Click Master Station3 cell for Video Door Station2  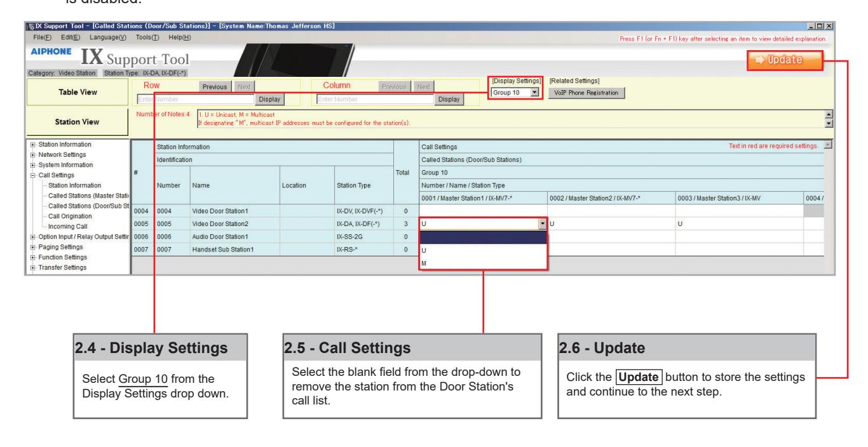coord(739,223)
